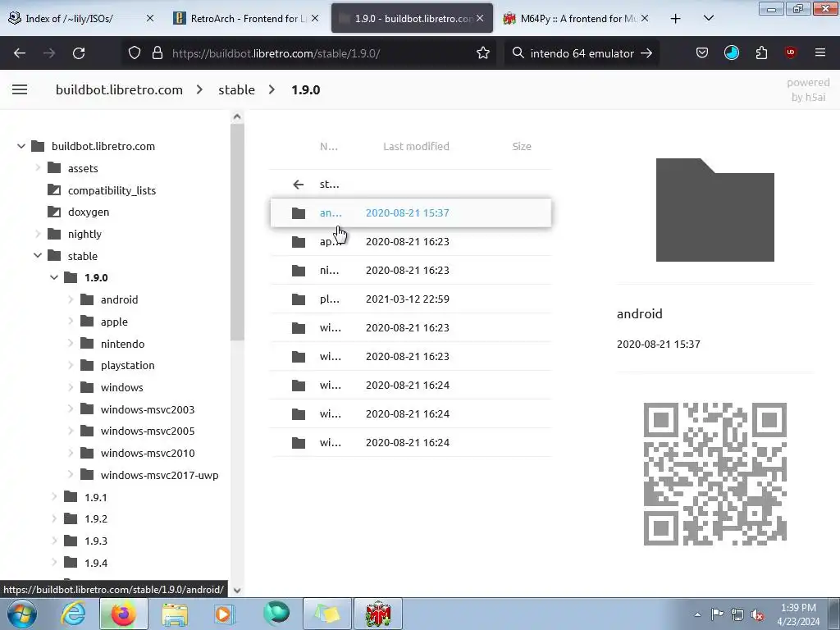Open the 'an...' folder dated 15:37

tap(411, 212)
